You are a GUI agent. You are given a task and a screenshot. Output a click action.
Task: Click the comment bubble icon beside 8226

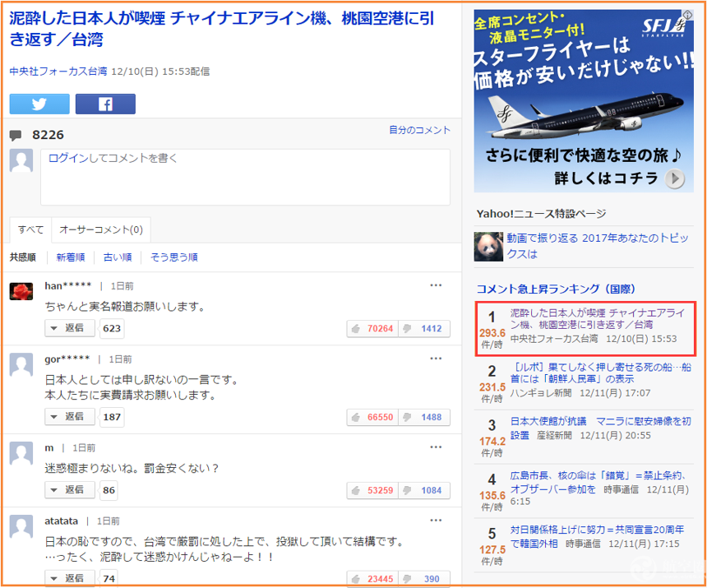[16, 135]
